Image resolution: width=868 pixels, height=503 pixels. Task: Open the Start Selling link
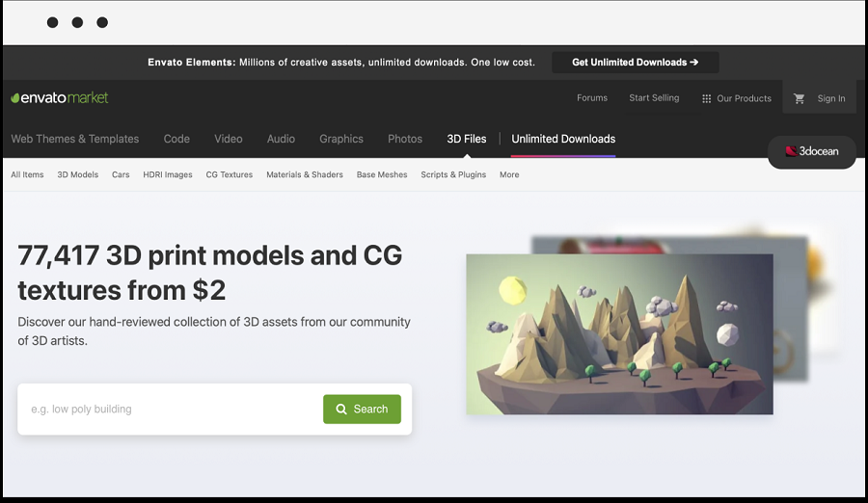654,98
